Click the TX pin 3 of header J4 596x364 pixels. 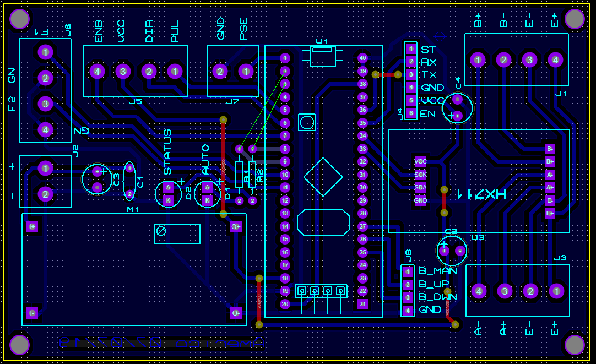click(410, 74)
